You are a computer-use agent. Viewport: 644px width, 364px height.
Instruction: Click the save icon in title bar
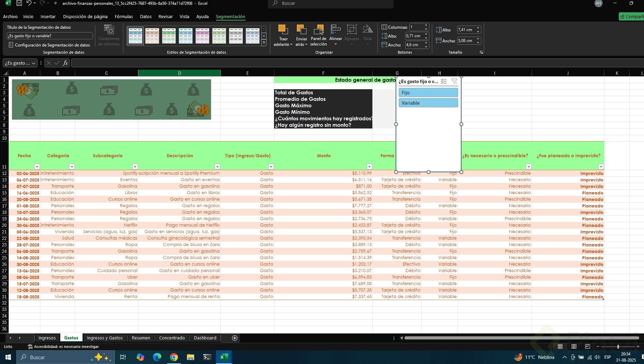(x=19, y=3)
